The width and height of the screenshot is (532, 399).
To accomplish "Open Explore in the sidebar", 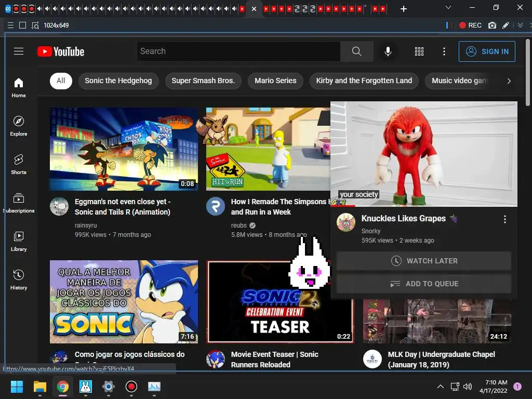I will coord(19,126).
